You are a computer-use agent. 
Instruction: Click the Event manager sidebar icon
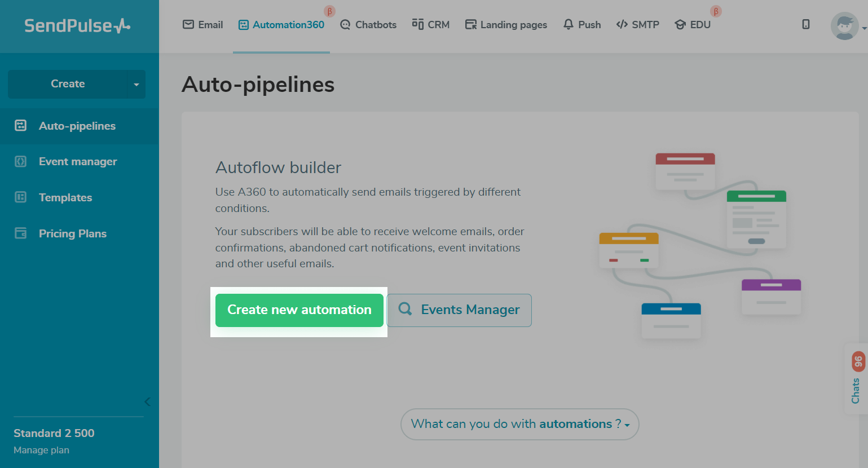(x=21, y=162)
